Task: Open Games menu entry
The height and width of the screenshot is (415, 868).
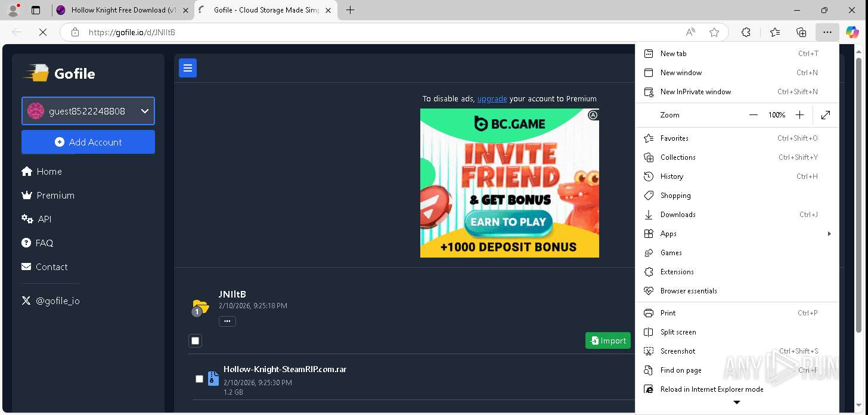Action: point(737,253)
